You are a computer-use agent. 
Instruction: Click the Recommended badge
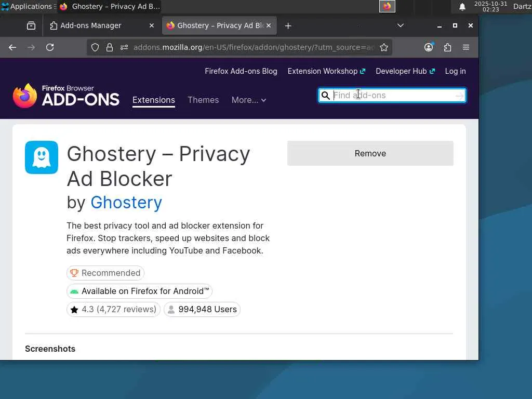coord(105,273)
